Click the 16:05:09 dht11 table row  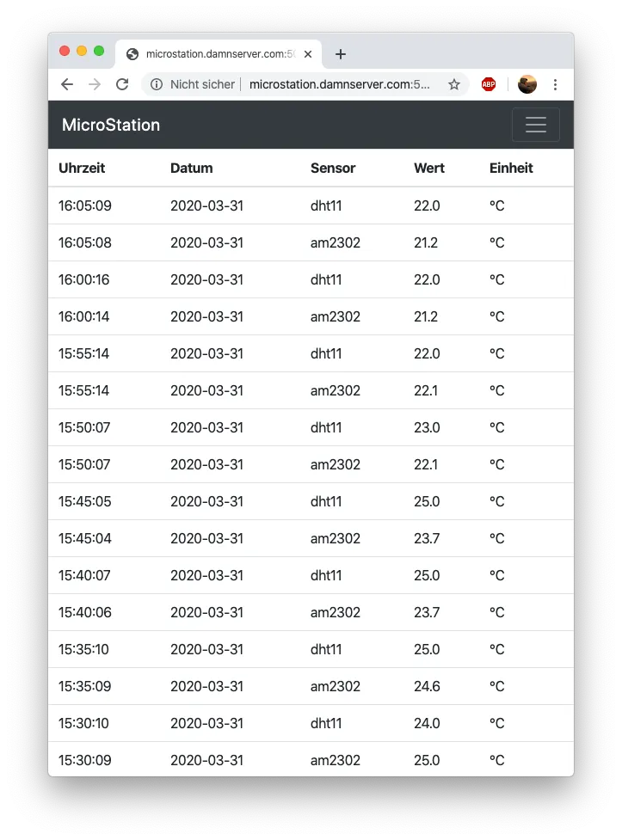pos(311,205)
